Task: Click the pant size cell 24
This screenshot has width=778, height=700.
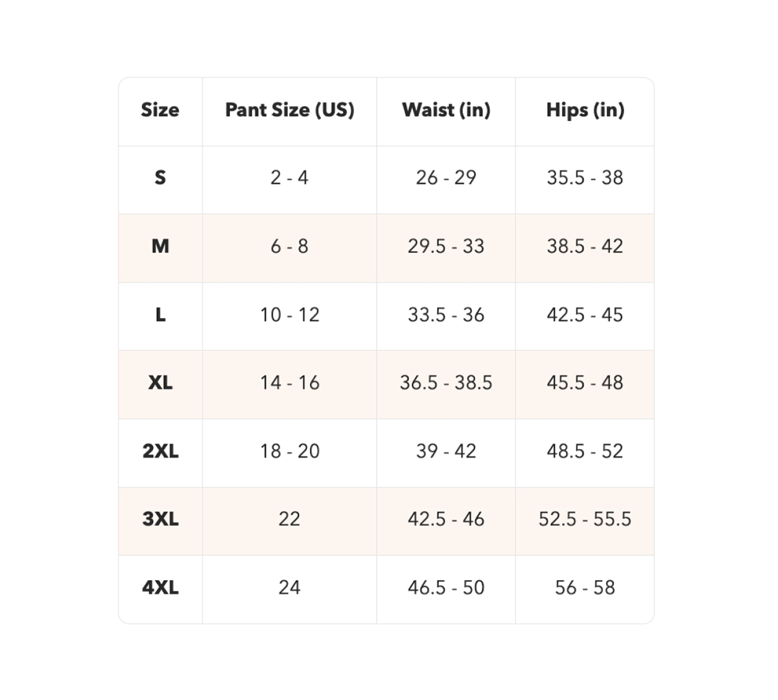Action: pos(289,588)
